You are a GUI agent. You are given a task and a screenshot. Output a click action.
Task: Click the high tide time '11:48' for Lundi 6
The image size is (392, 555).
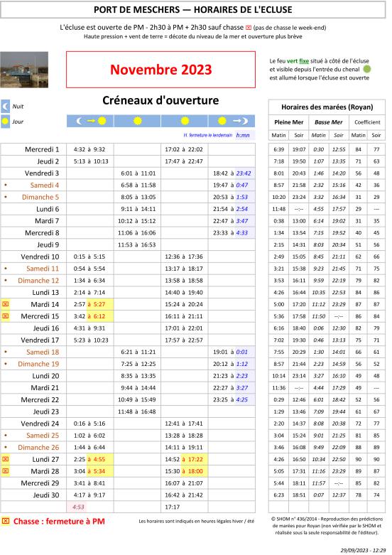point(279,209)
